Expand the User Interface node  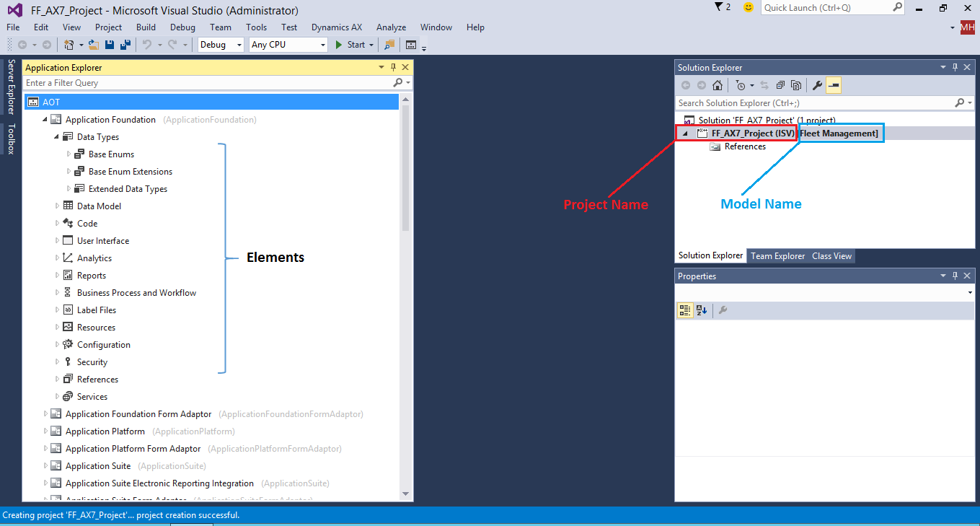point(57,241)
